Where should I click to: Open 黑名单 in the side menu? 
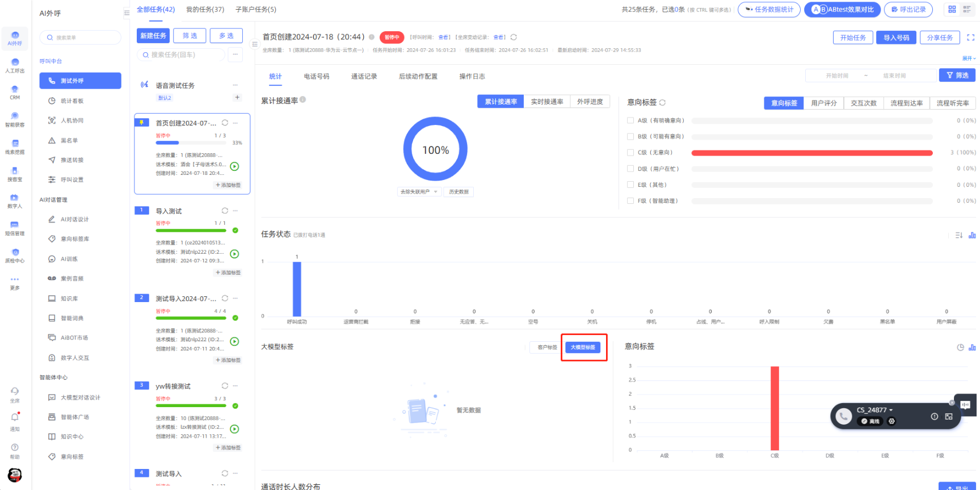tap(69, 140)
